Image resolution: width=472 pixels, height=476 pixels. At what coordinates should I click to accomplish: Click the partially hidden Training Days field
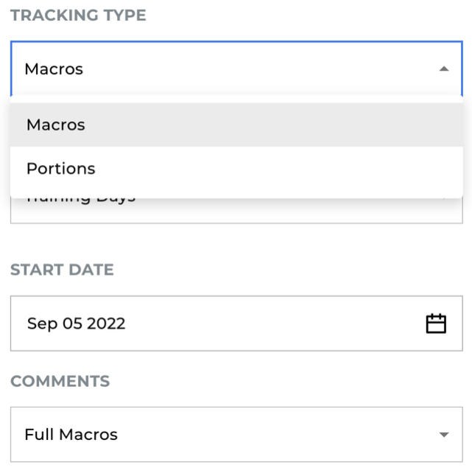tap(221, 211)
